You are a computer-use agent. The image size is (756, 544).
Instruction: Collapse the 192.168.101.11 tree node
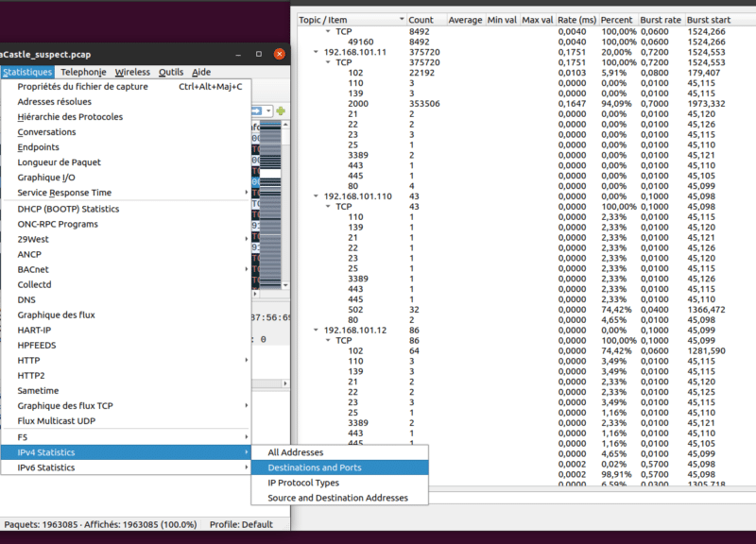317,52
